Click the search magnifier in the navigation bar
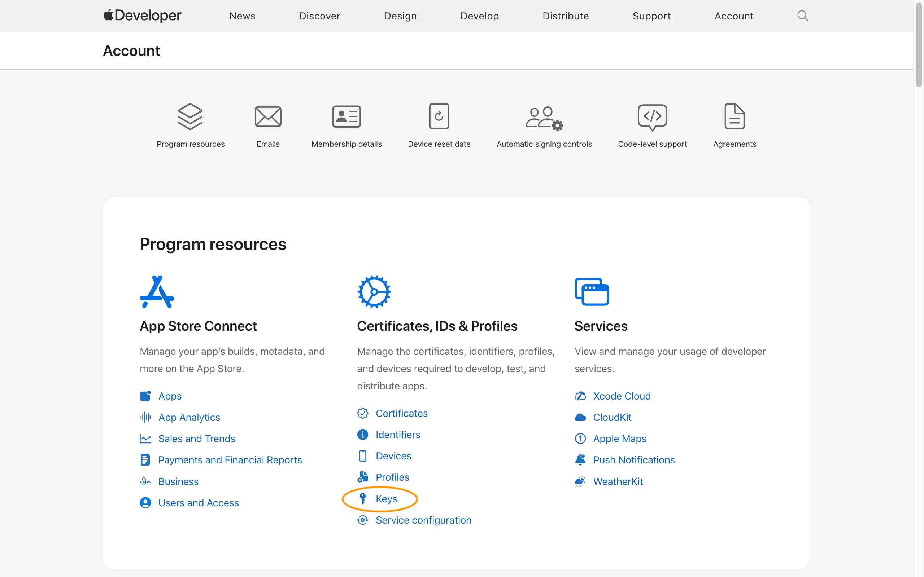Screen dimensions: 924x577 (802, 16)
